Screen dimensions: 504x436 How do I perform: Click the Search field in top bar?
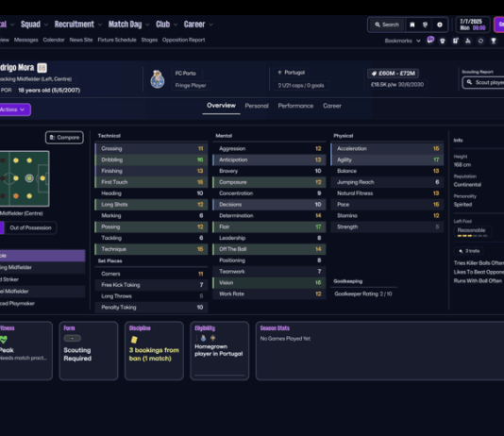387,25
